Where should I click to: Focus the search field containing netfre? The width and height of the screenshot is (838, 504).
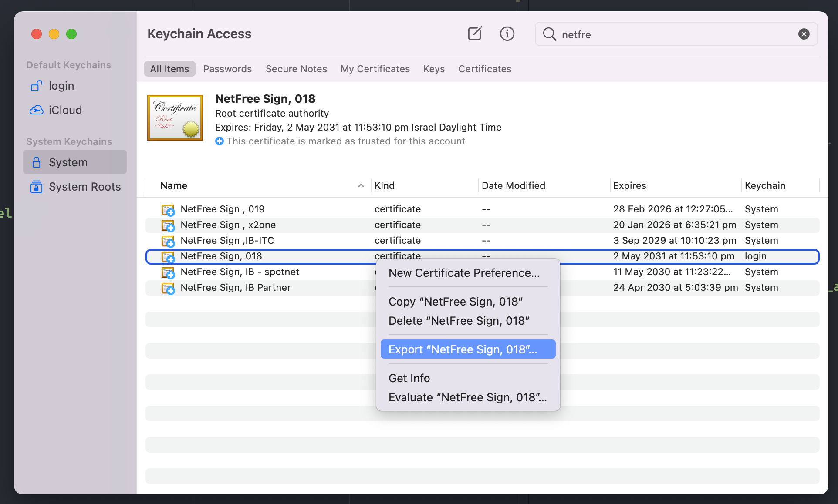676,34
